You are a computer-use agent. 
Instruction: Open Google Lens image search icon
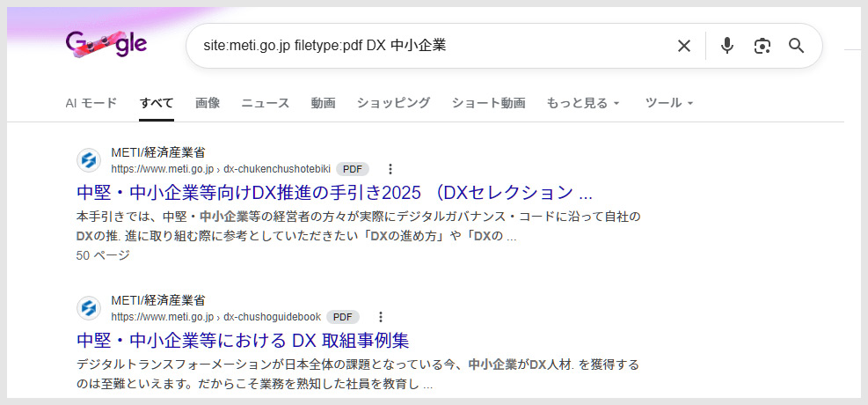click(x=762, y=46)
